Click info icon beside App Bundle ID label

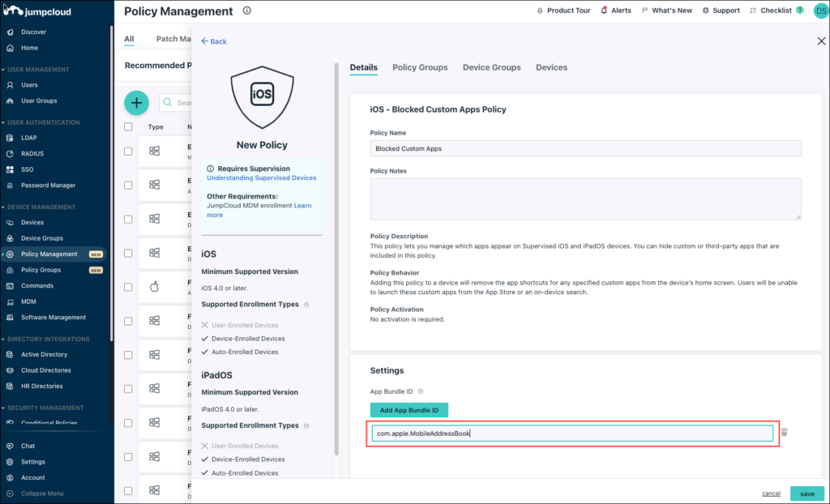(x=421, y=392)
